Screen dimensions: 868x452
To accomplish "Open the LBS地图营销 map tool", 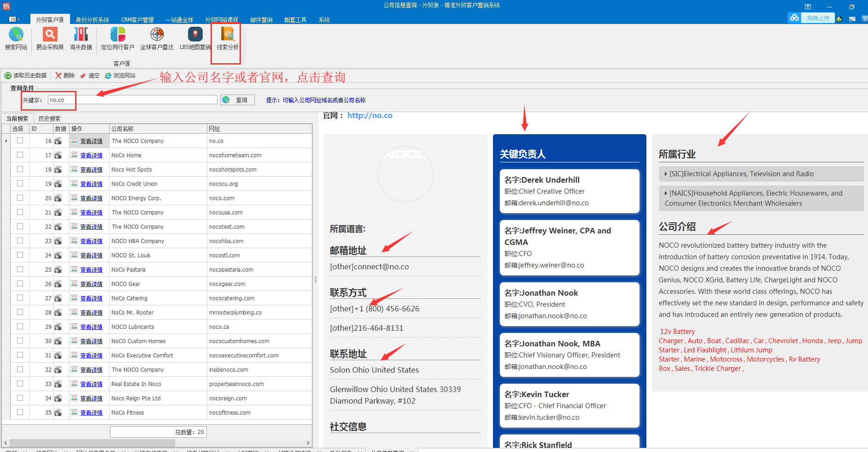I will 195,39.
